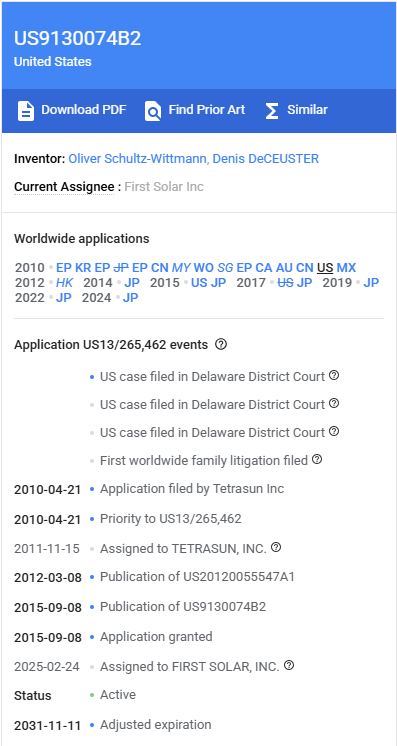397x746 pixels.
Task: Click the JP application under 2024
Action: (130, 298)
